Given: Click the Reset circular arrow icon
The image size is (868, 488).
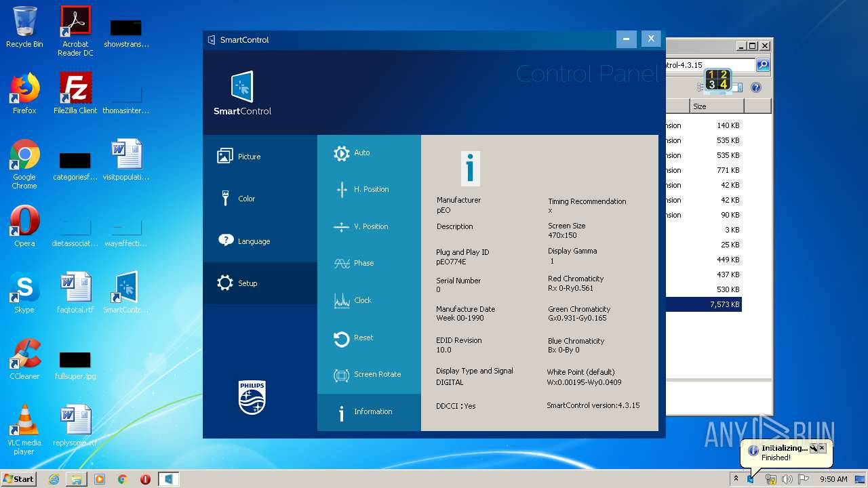Looking at the screenshot, I should (342, 338).
